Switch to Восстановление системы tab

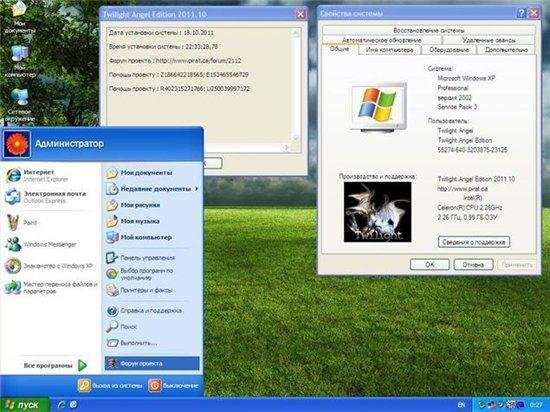(429, 31)
